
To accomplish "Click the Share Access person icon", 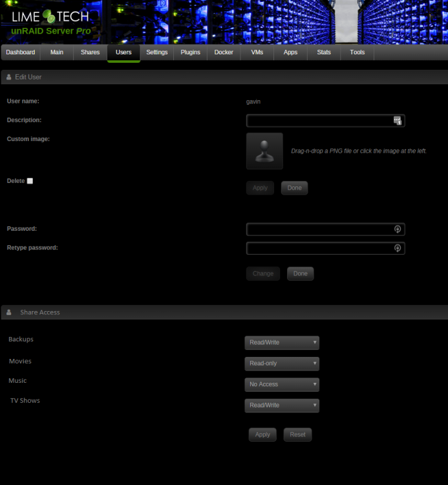I will pyautogui.click(x=8, y=312).
